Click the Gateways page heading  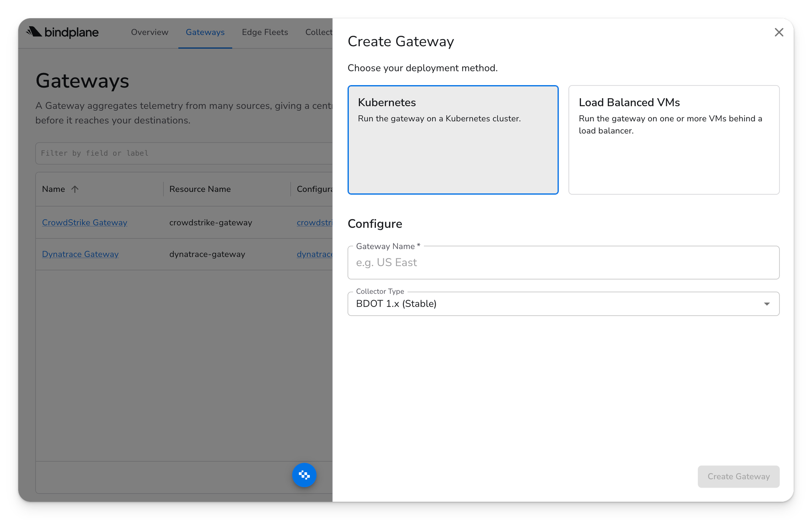click(82, 81)
